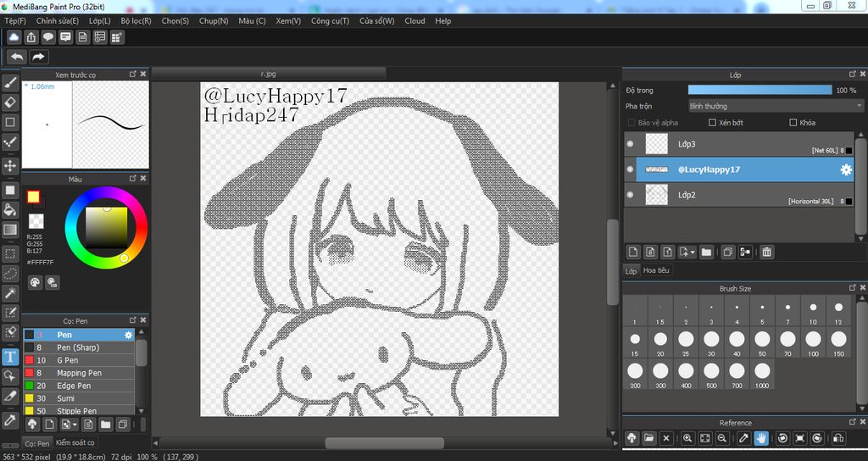This screenshot has width=868, height=461.
Task: Select the Move tool
Action: (x=10, y=165)
